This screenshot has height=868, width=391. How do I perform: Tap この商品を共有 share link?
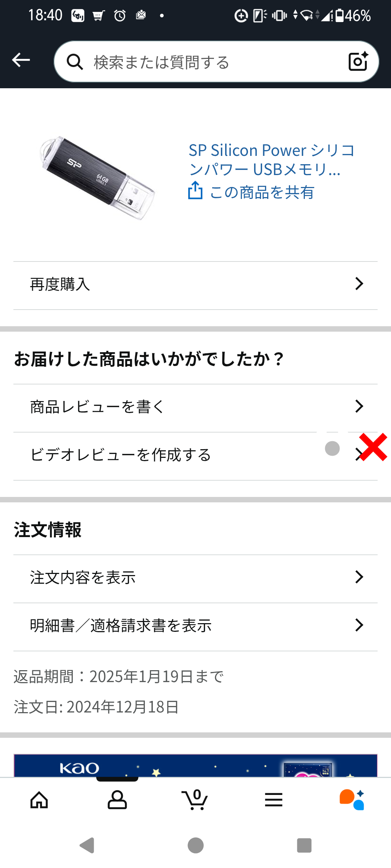262,192
